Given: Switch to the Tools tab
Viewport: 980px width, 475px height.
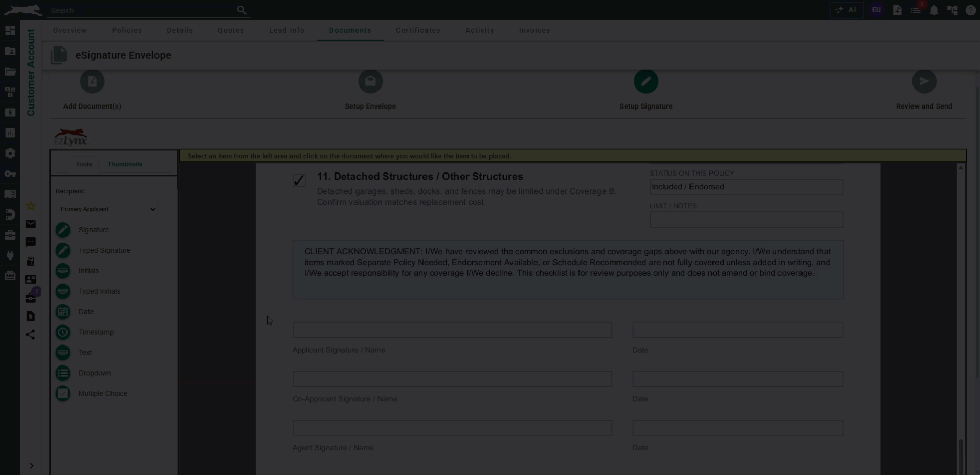Looking at the screenshot, I should 84,164.
